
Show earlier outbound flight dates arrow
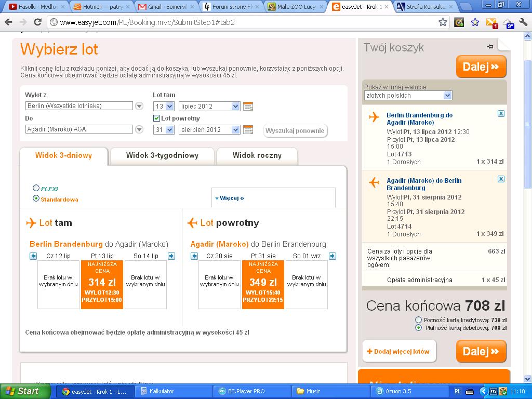pyautogui.click(x=33, y=256)
